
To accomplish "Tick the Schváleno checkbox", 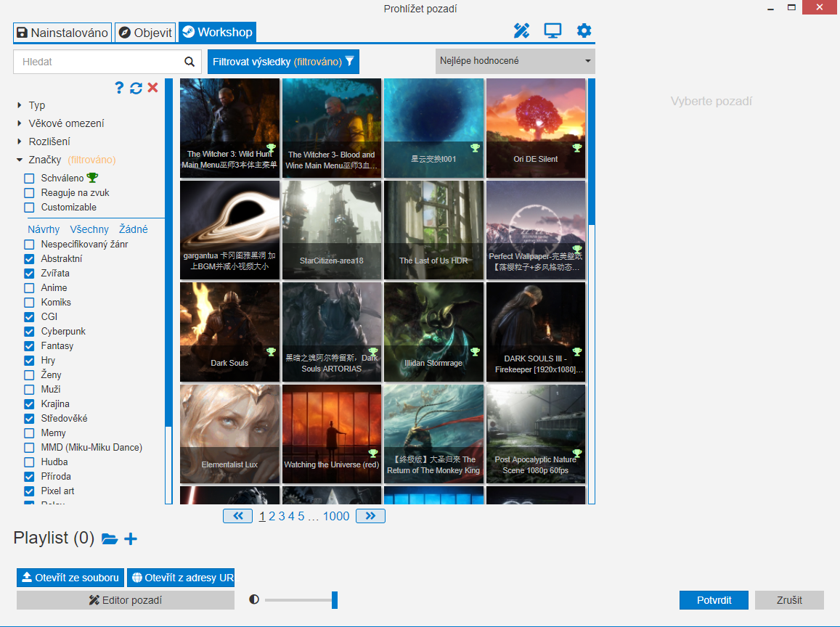I will pyautogui.click(x=29, y=178).
